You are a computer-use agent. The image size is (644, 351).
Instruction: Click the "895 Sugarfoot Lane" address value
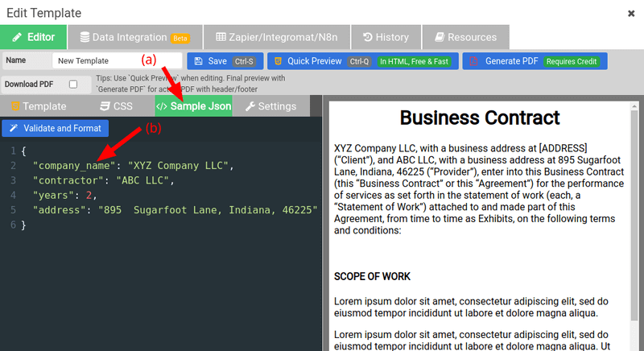point(208,210)
